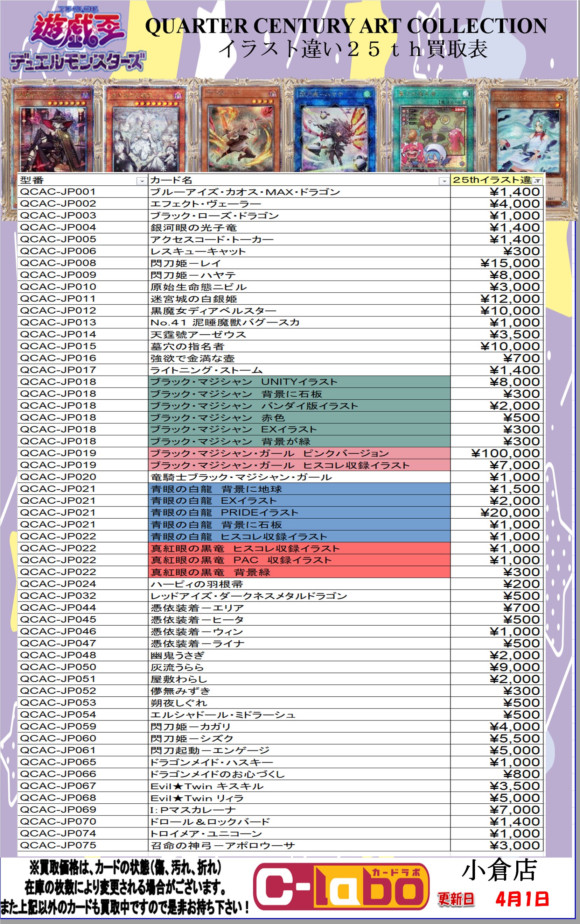Select the No.41 泥睡魔獣バグースカ cell
This screenshot has height=924, width=580.
[299, 323]
